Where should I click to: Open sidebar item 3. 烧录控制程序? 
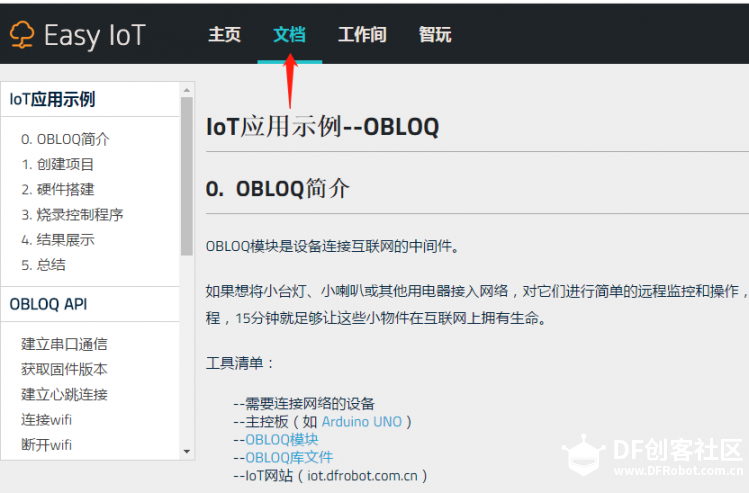click(72, 214)
